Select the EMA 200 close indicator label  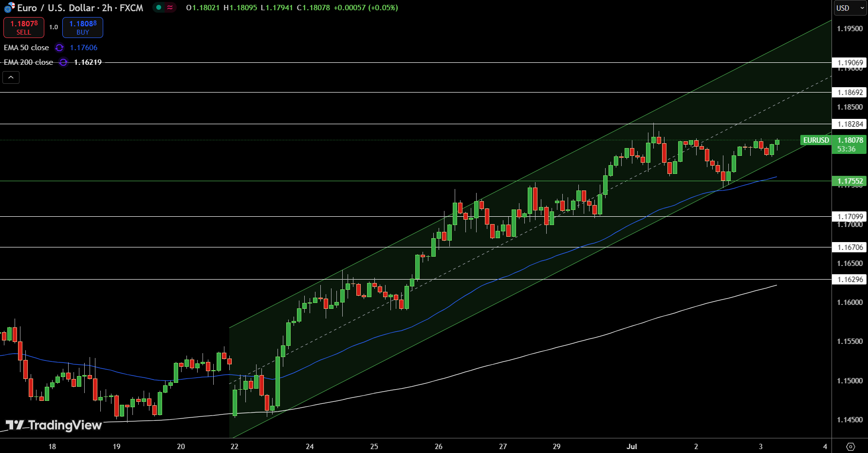[28, 62]
